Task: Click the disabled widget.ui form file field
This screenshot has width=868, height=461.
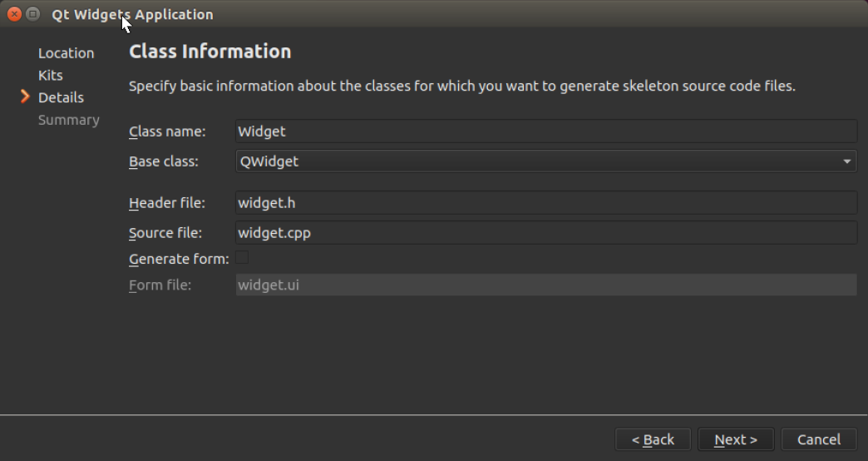Action: point(546,285)
